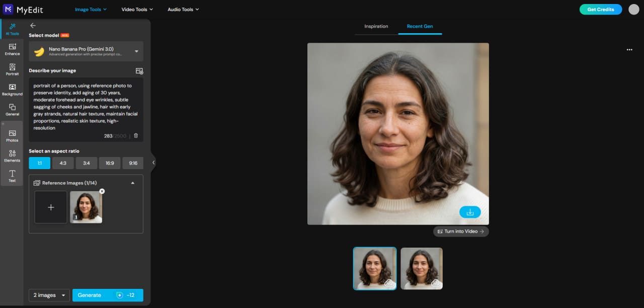Select the 9:16 aspect ratio option
This screenshot has height=308, width=644.
[133, 163]
